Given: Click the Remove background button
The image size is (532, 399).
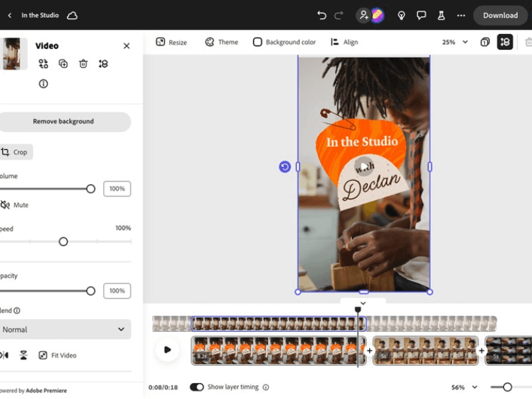Looking at the screenshot, I should [x=64, y=122].
